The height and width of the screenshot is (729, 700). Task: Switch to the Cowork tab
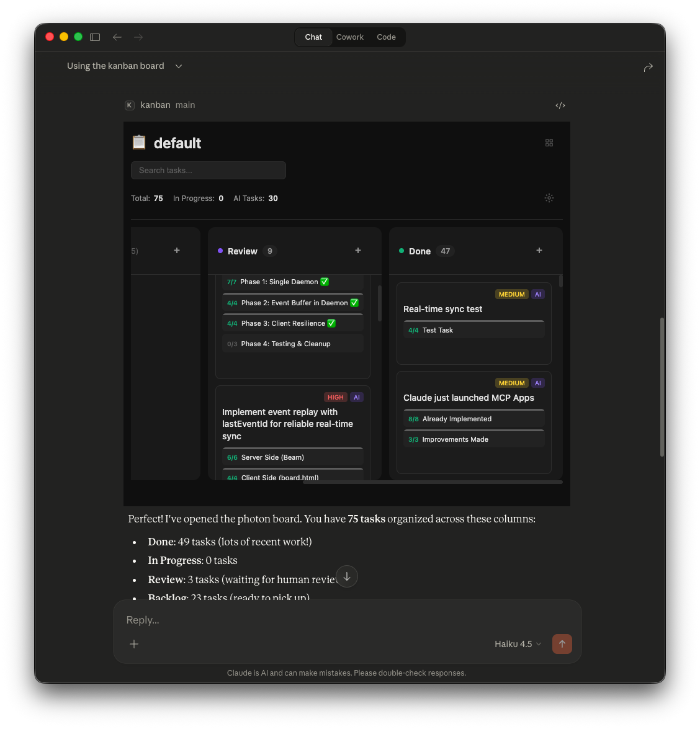[349, 37]
